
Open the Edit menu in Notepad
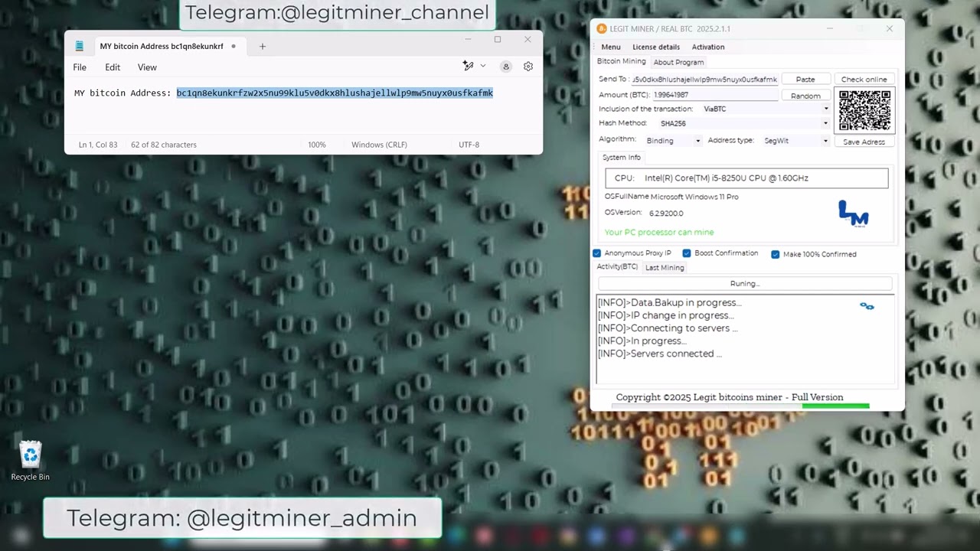113,67
